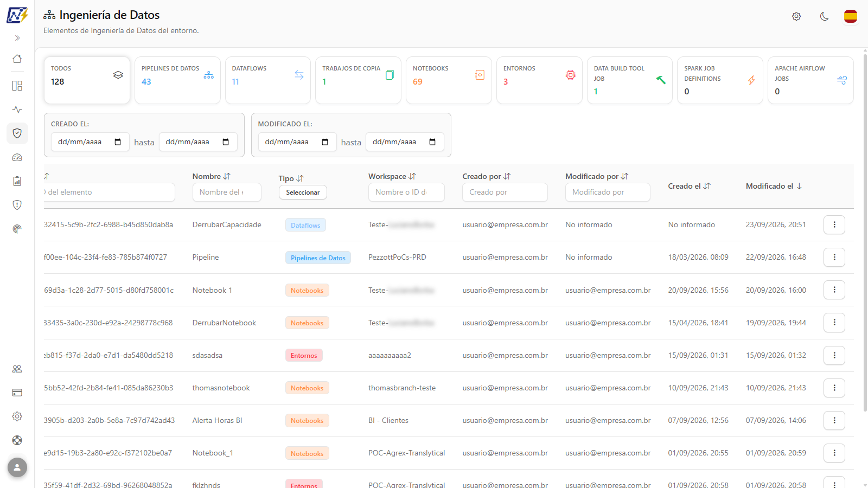The width and height of the screenshot is (868, 488).
Task: Open the dashboard layout icon in sidebar
Action: click(x=17, y=86)
